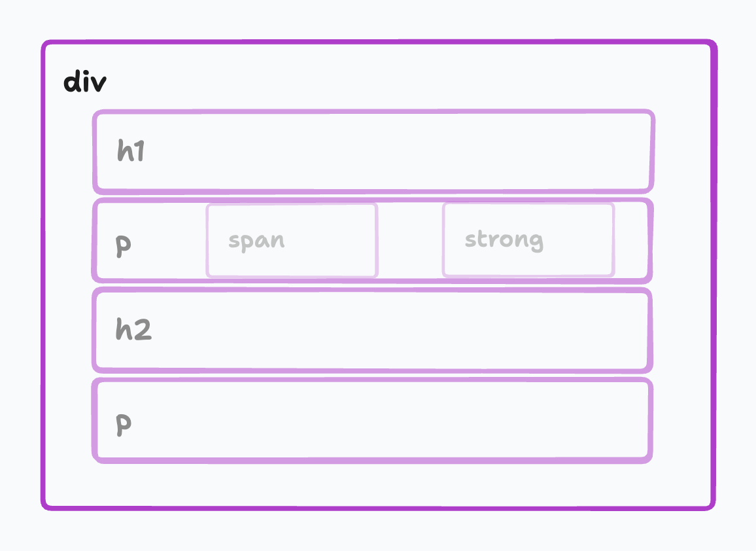Viewport: 756px width, 551px height.
Task: Click the digit 1 in the h1 label
Action: 139,151
